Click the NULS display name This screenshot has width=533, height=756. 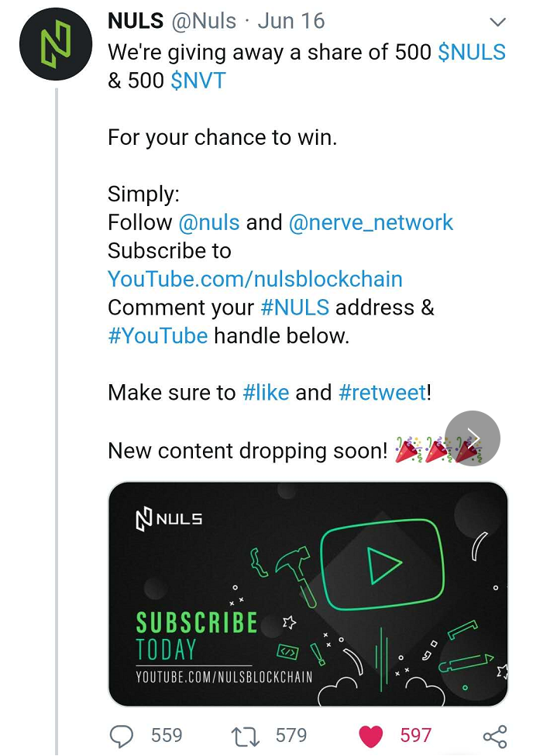click(136, 21)
